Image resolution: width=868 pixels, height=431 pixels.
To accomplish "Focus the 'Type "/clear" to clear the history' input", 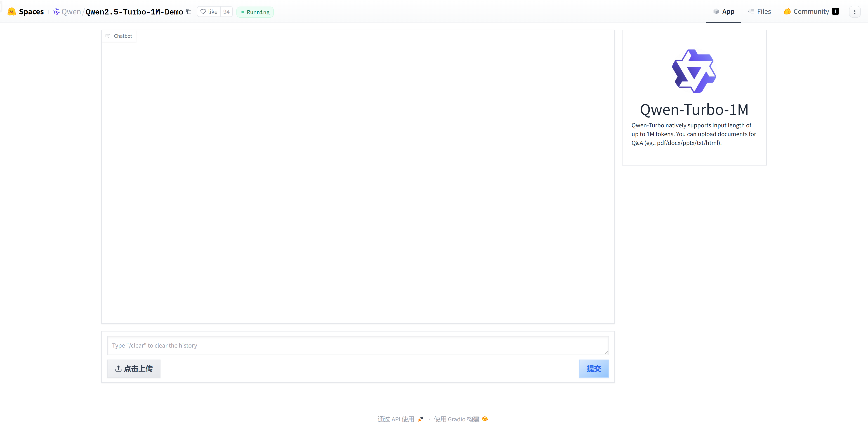I will [x=358, y=345].
